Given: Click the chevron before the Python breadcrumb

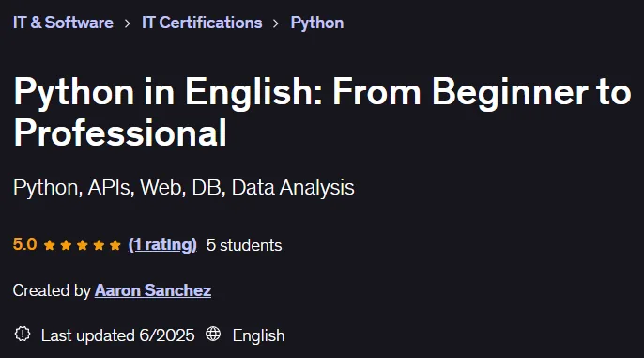Looking at the screenshot, I should pos(276,23).
